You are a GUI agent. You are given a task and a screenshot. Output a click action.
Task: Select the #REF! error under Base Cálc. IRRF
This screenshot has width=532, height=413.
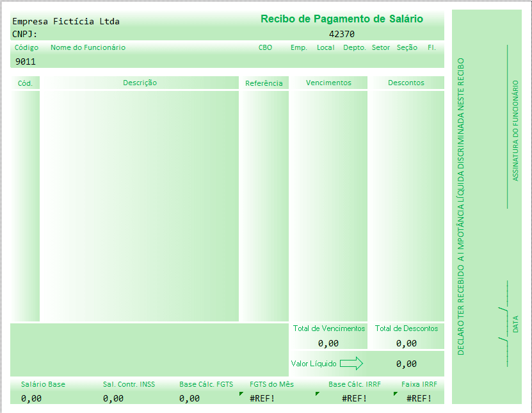[x=354, y=398]
